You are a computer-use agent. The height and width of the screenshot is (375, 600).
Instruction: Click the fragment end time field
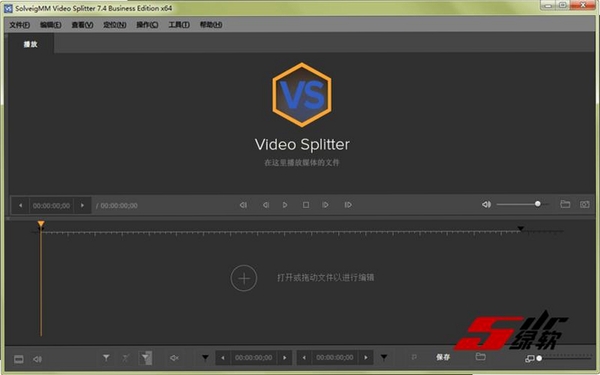pos(335,358)
